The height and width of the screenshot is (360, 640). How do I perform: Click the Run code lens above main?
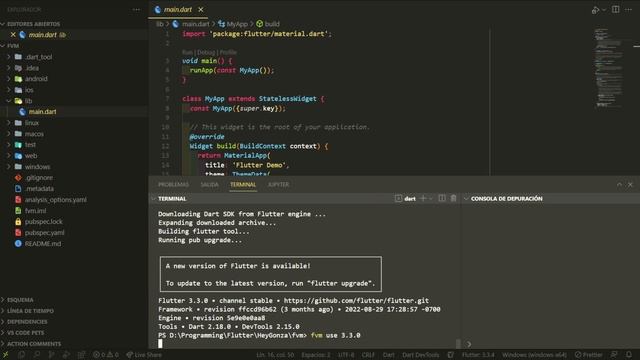187,52
